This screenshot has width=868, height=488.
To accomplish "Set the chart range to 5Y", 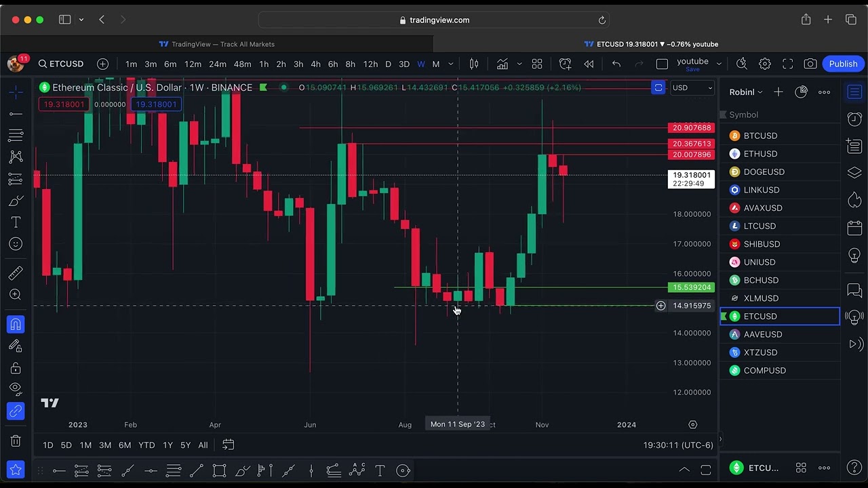I will 185,445.
